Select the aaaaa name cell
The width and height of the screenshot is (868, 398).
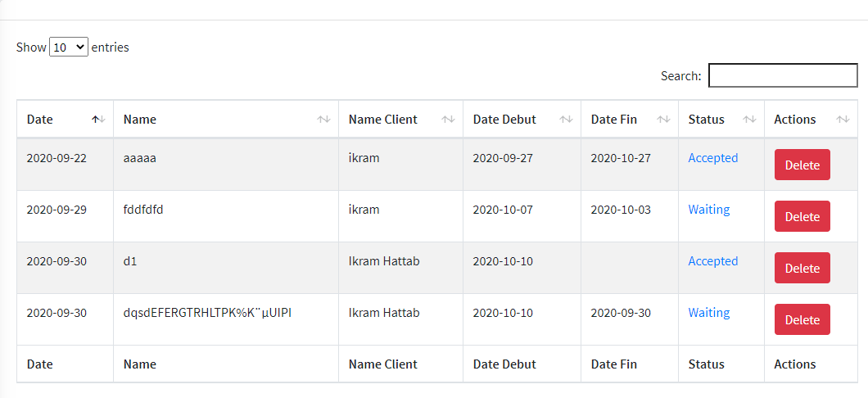coord(140,158)
